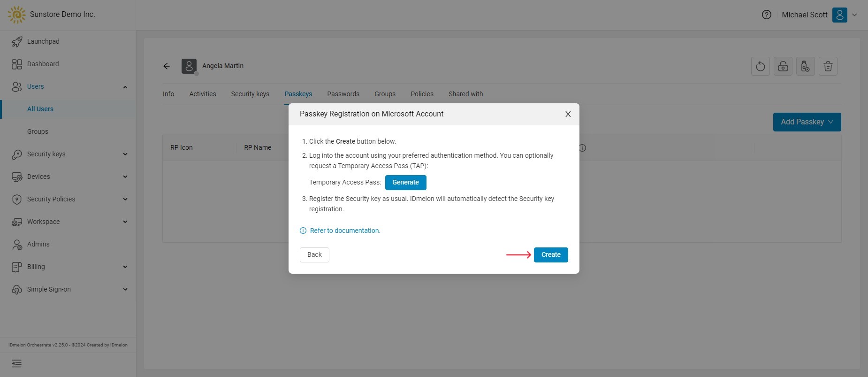Open the Passwords tab

click(343, 94)
